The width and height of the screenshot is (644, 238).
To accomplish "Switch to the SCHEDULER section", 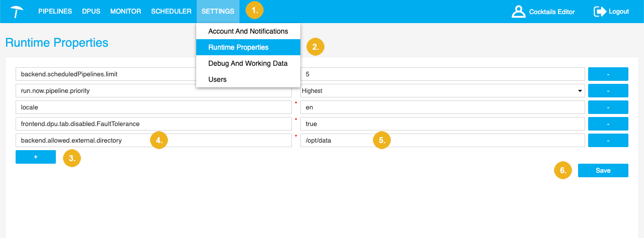I will tap(171, 12).
